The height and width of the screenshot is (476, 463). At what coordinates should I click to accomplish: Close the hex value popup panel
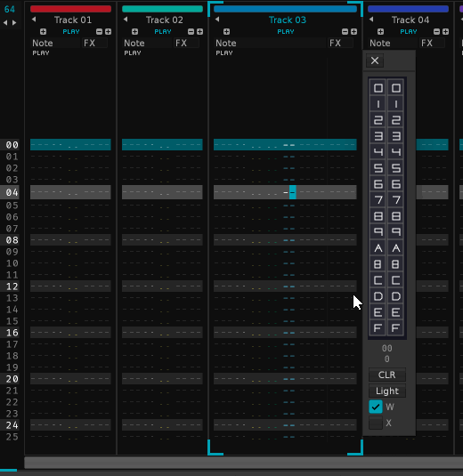(x=375, y=61)
